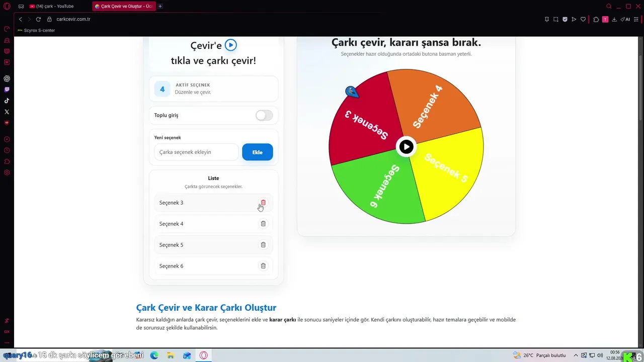The width and height of the screenshot is (644, 362).
Task: Click the AKTİF SEÇENEK count badge
Action: [x=162, y=89]
